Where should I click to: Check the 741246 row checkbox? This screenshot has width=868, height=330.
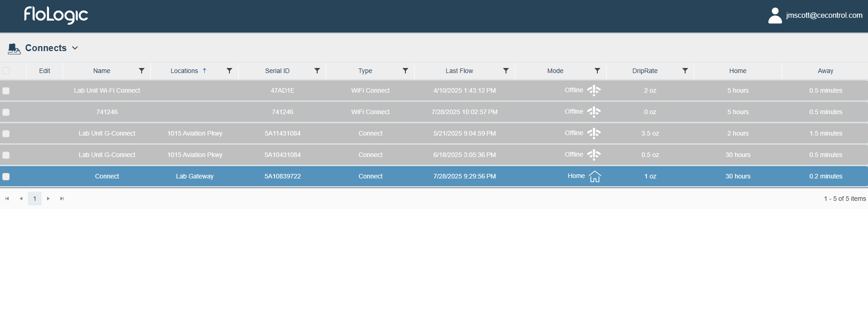(6, 112)
